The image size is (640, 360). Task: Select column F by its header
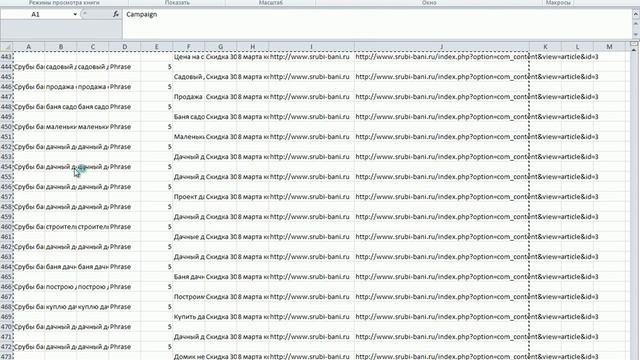189,47
